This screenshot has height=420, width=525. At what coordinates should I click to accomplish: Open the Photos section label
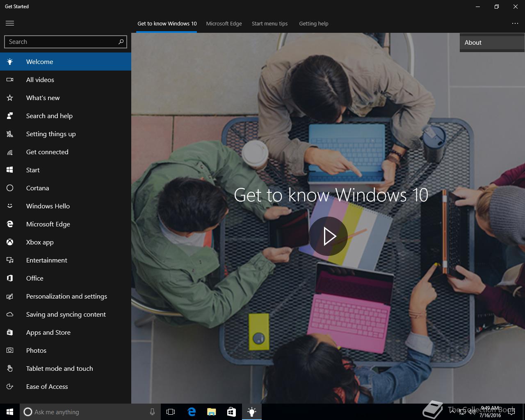[36, 350]
